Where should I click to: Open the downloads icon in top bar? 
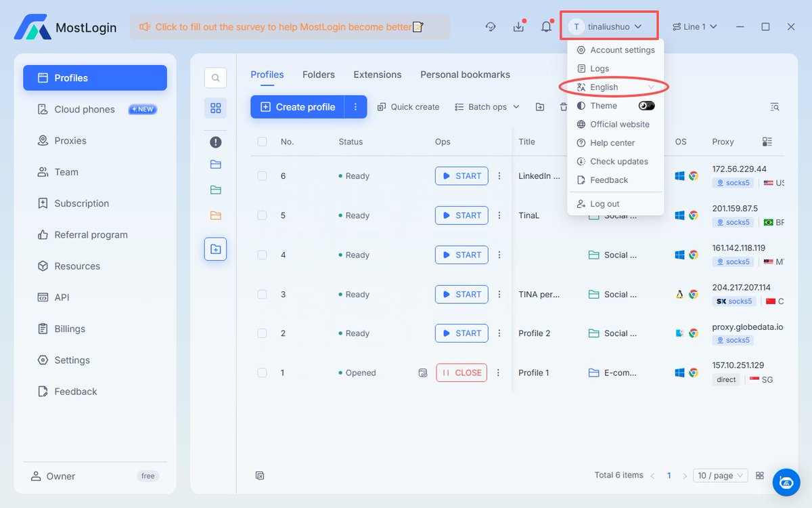[518, 26]
